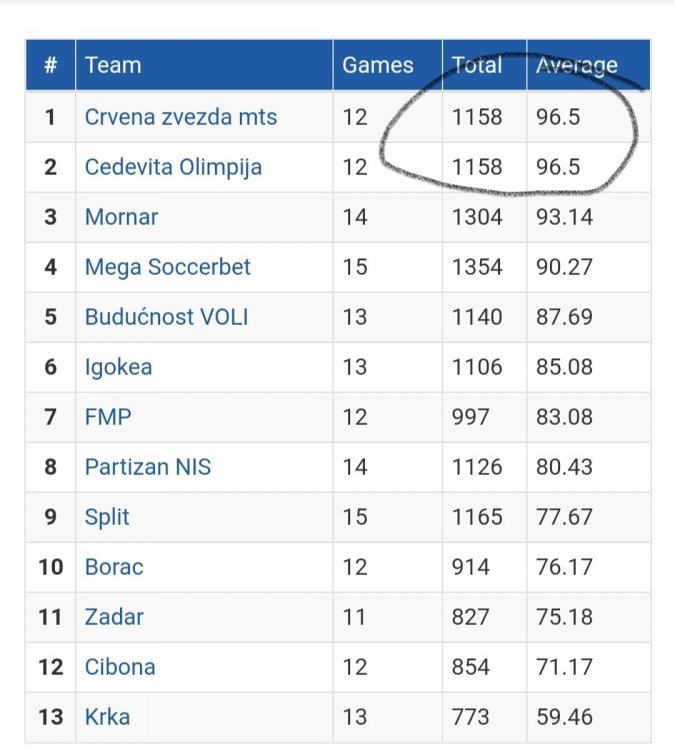The width and height of the screenshot is (675, 750).
Task: Sort by the Games column header
Action: tap(377, 66)
